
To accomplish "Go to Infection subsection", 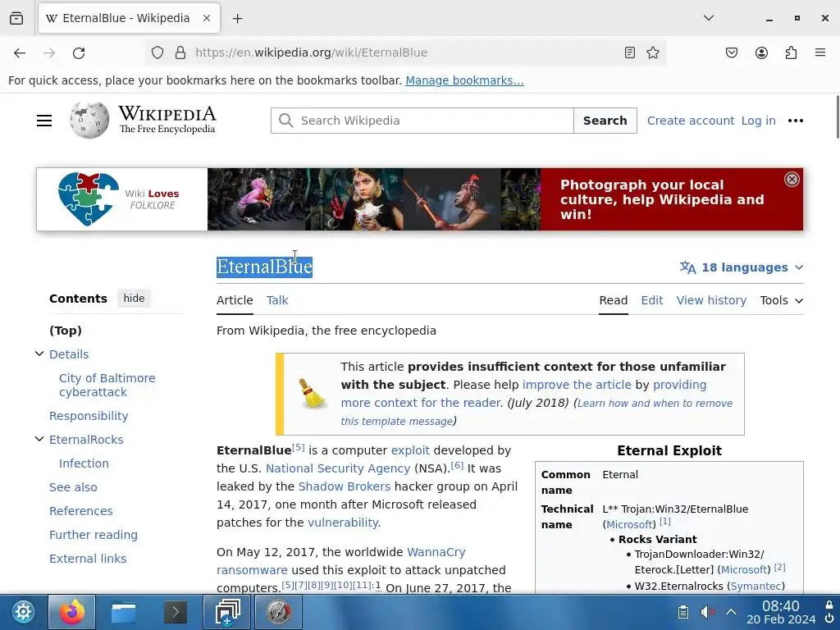I will pyautogui.click(x=84, y=463).
